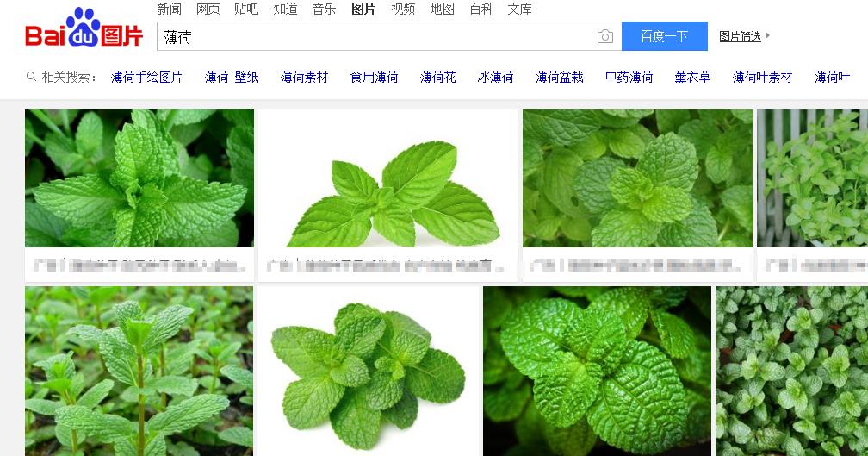This screenshot has width=868, height=456.
Task: Go to the 新闻 tab
Action: 169,9
